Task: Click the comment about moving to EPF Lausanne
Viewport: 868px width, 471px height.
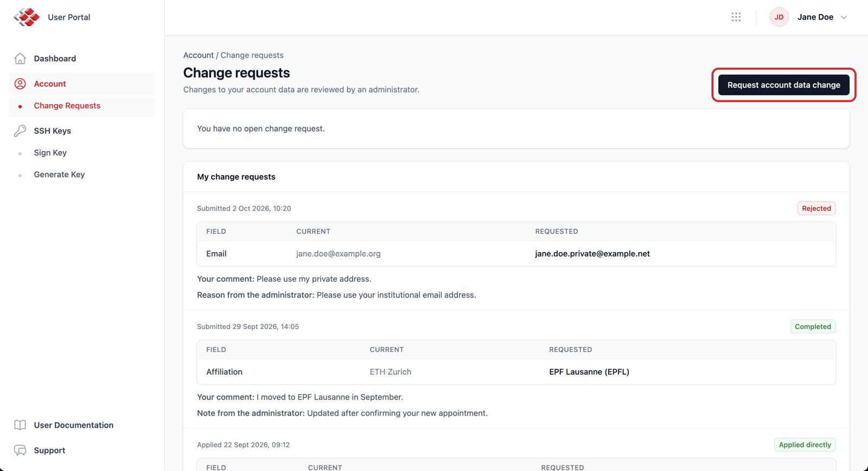Action: (330, 397)
